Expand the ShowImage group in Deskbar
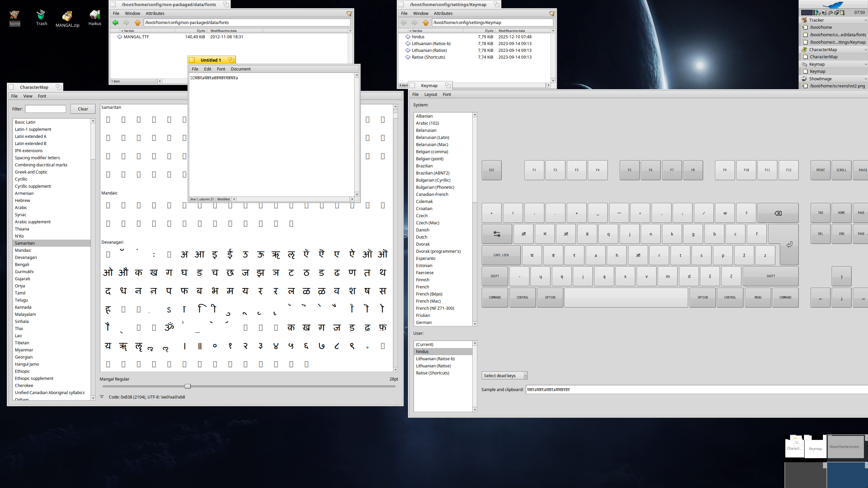The width and height of the screenshot is (868, 488). [865, 79]
